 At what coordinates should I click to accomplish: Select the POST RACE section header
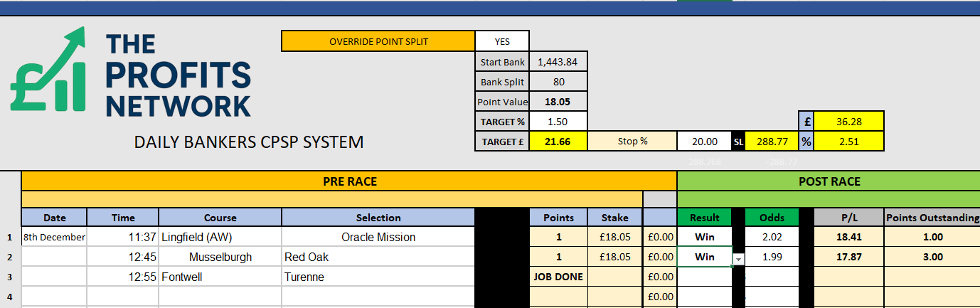pyautogui.click(x=829, y=181)
